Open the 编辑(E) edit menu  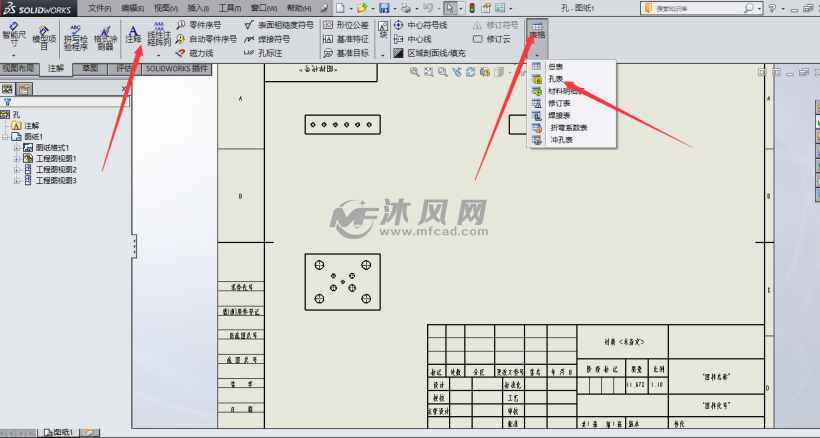pos(132,8)
